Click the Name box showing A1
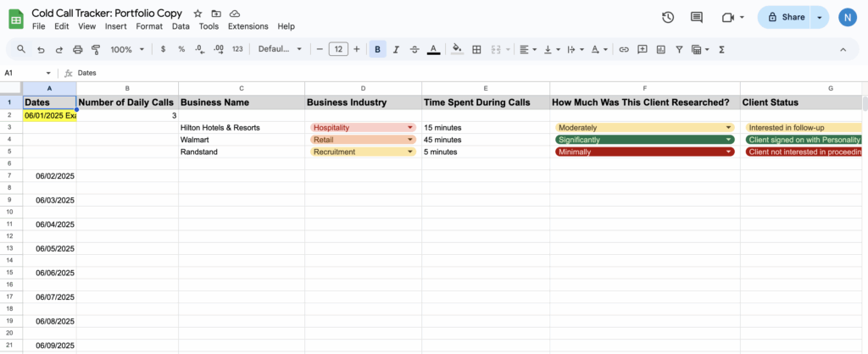868x354 pixels. [x=27, y=73]
